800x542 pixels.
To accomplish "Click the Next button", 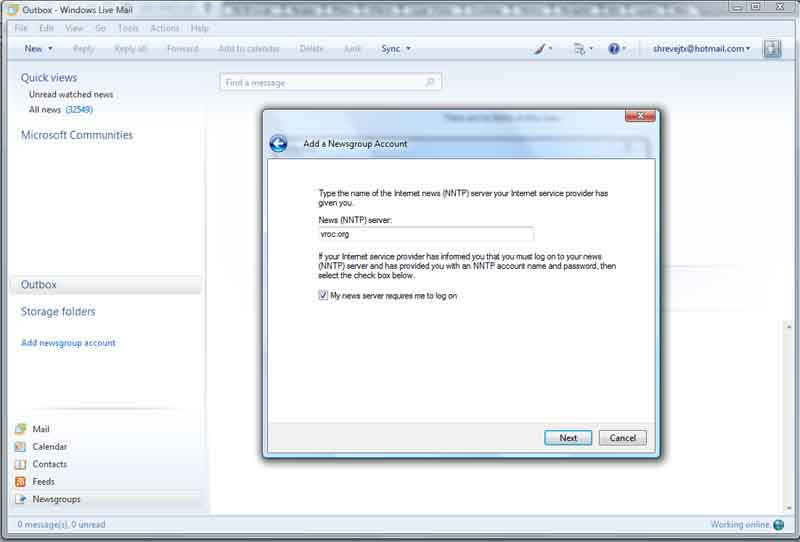I will pos(568,438).
